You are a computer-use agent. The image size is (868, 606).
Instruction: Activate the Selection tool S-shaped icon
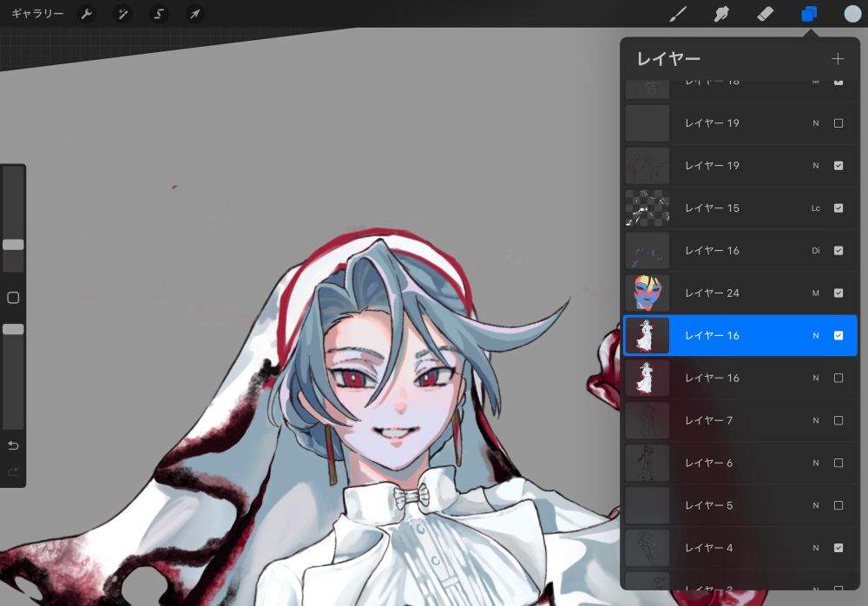click(158, 14)
